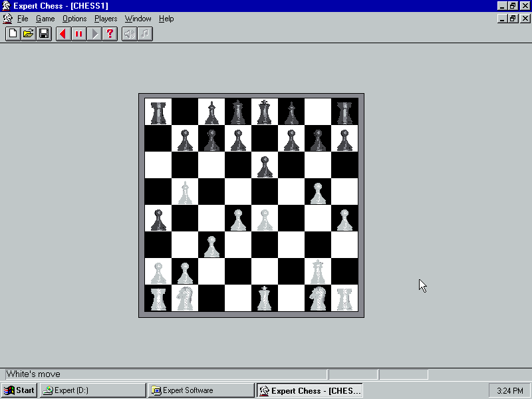Select the white pawn on g5

click(318, 193)
